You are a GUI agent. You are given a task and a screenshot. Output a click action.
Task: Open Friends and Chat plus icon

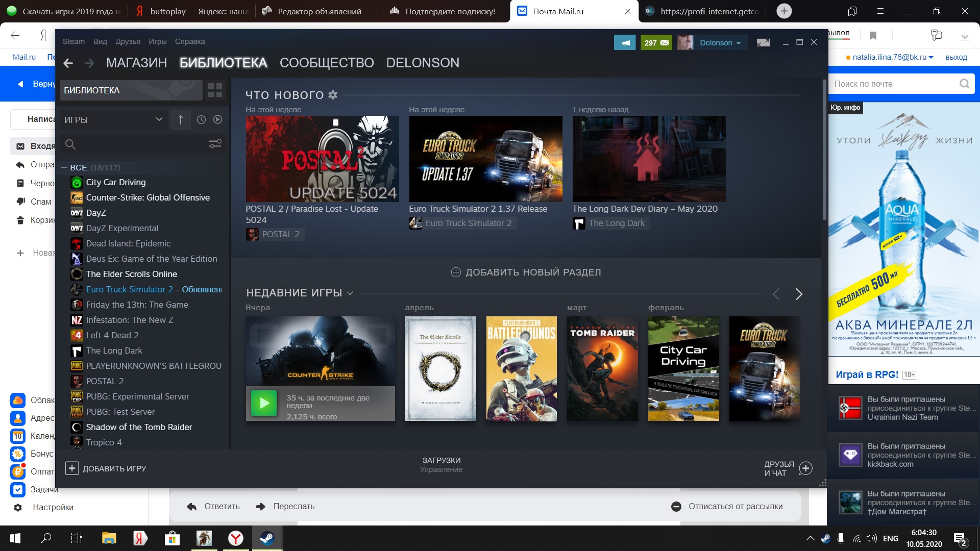[805, 468]
